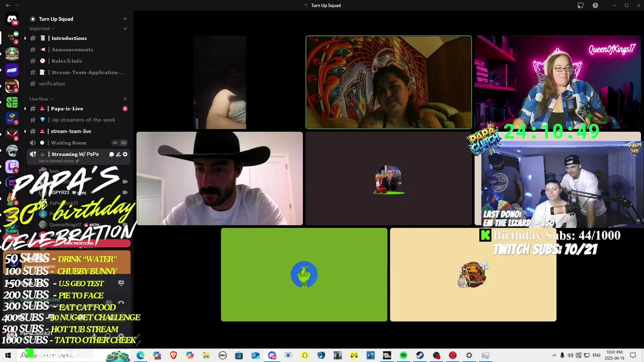The image size is (644, 362).
Task: Click the ENG language indicator
Action: click(596, 355)
